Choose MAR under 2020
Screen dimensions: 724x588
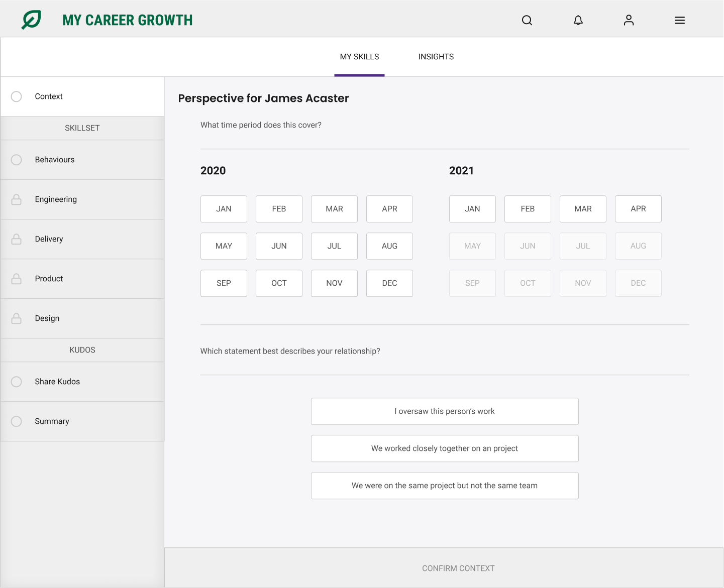point(334,209)
